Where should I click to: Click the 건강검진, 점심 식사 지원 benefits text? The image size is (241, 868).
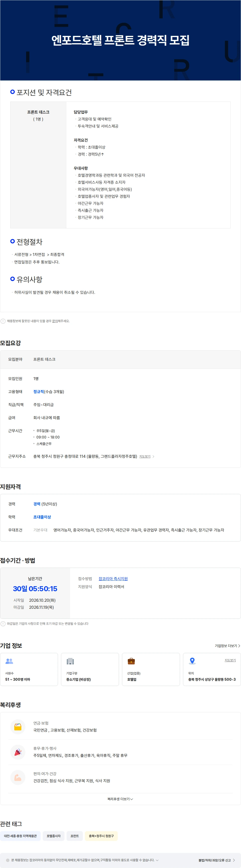pos(72,781)
